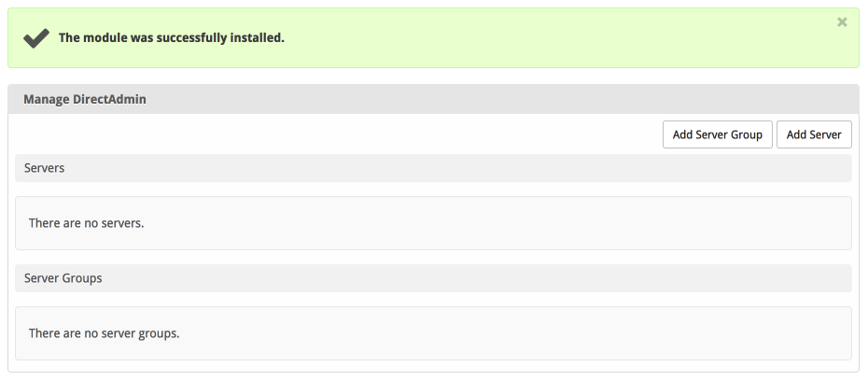
Task: Click the word "Groups" in the Server Groups heading
Action: (x=82, y=278)
